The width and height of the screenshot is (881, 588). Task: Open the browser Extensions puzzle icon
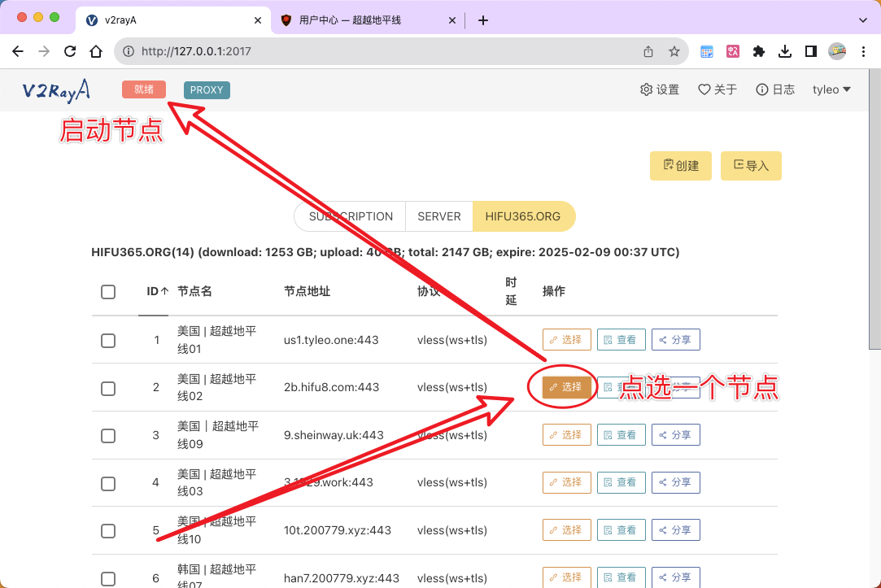[x=759, y=51]
